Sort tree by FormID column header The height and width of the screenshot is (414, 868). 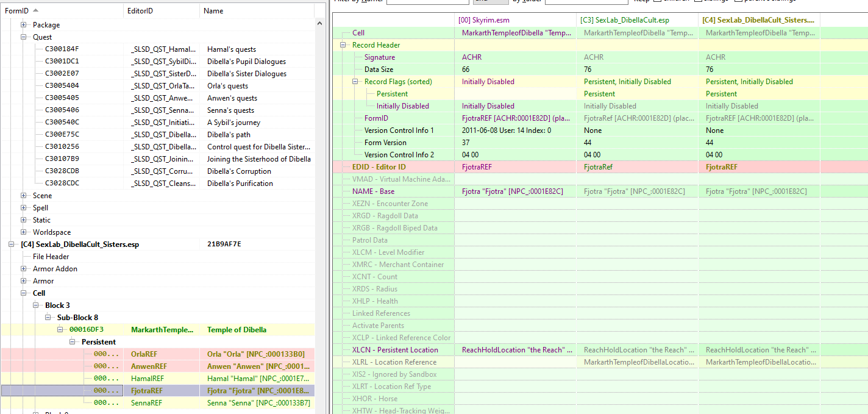62,11
